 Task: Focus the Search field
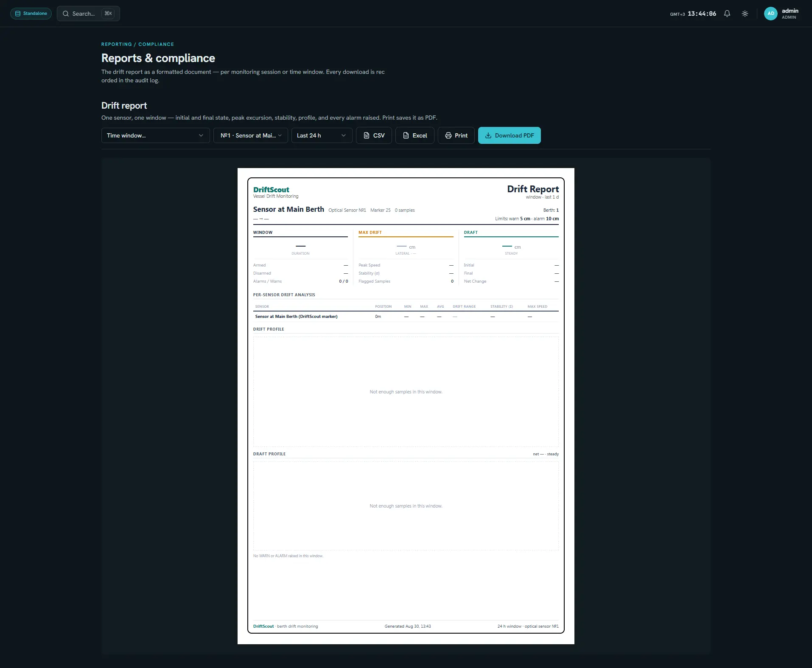point(88,14)
